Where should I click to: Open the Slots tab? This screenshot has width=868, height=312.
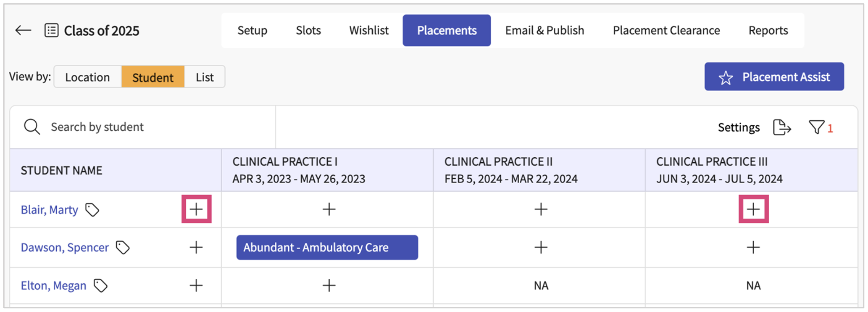coord(308,30)
